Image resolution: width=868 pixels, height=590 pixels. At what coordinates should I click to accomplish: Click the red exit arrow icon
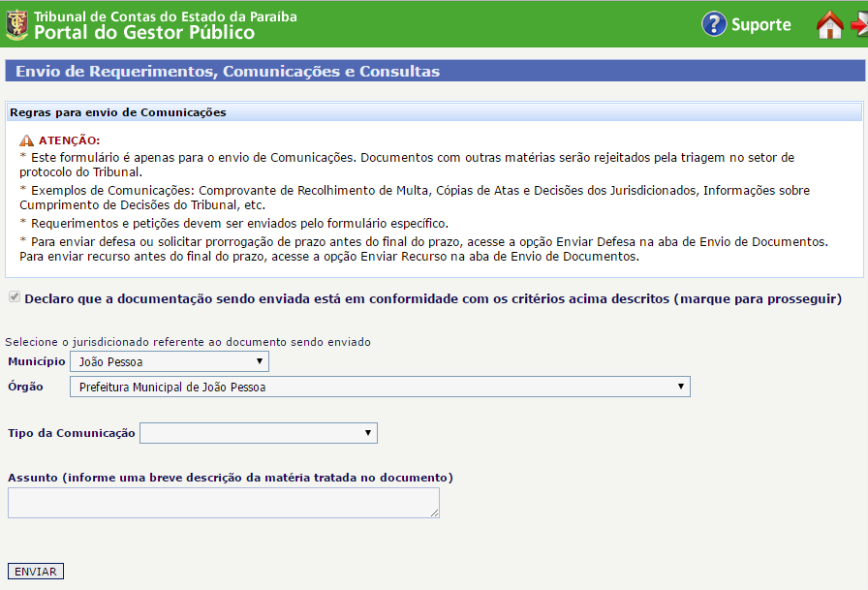tap(859, 25)
